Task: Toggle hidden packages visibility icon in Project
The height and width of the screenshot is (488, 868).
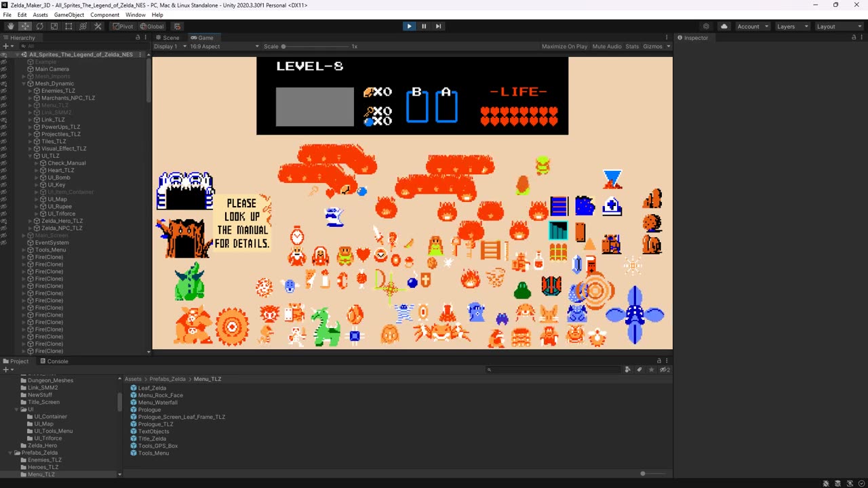Action: click(665, 369)
